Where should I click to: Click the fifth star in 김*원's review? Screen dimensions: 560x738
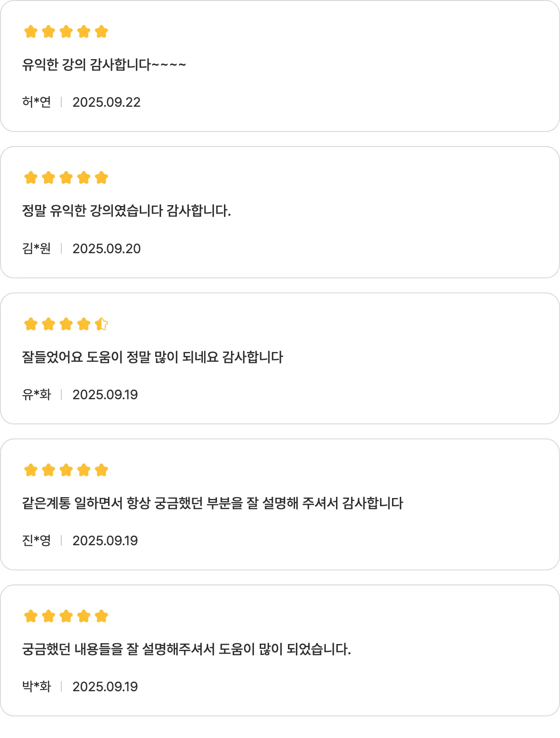(x=101, y=178)
